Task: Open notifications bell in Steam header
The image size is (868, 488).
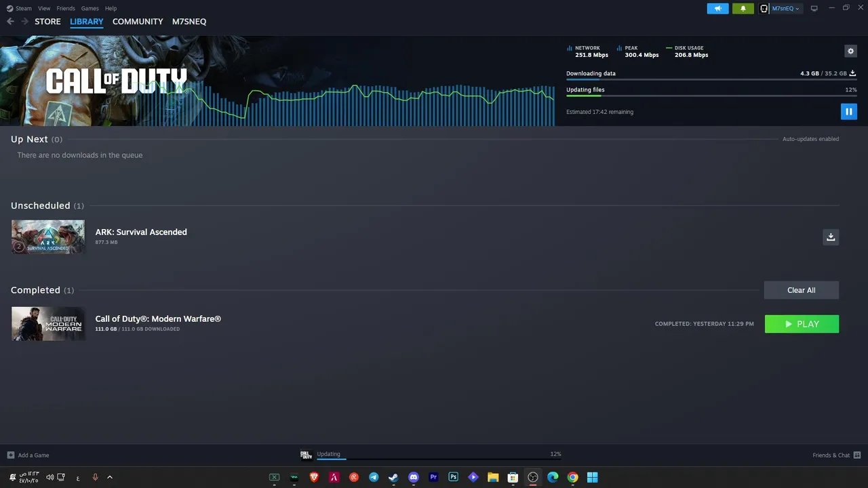Action: pos(743,8)
